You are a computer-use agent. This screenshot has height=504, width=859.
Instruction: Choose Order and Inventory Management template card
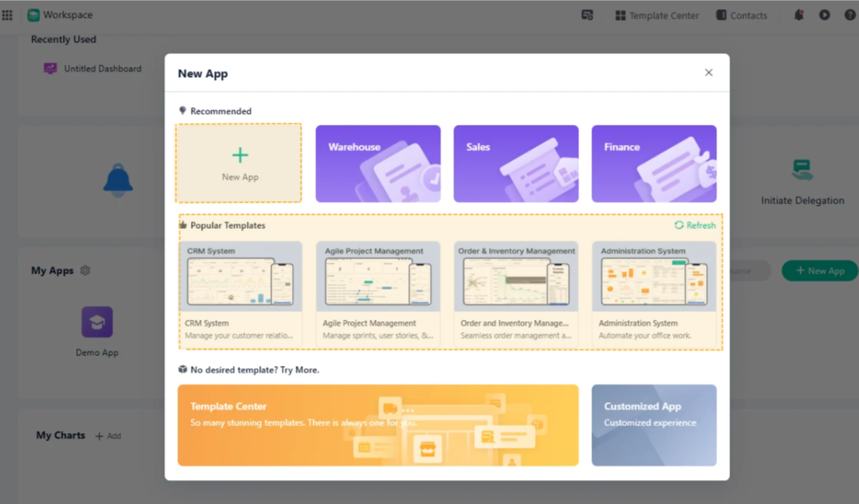coord(516,293)
